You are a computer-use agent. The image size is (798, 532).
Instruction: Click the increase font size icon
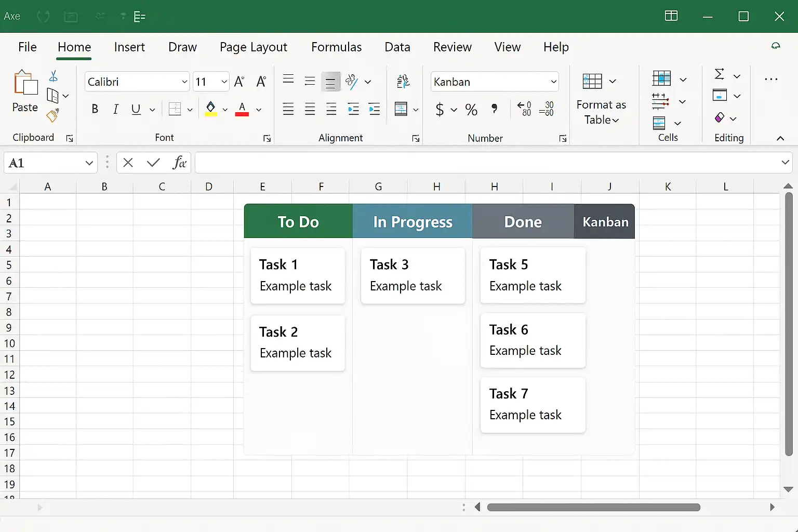[x=239, y=82]
